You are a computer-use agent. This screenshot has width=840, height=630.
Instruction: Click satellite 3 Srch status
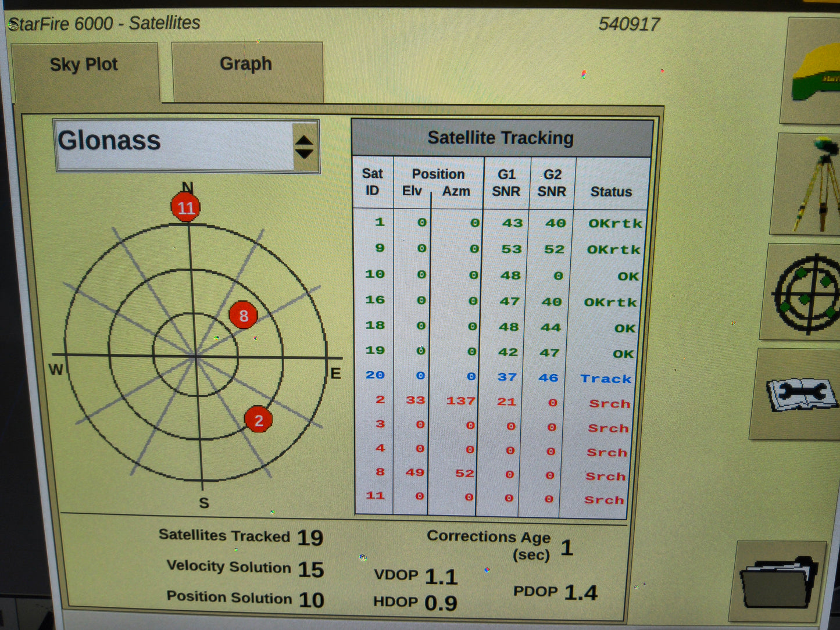(x=608, y=428)
